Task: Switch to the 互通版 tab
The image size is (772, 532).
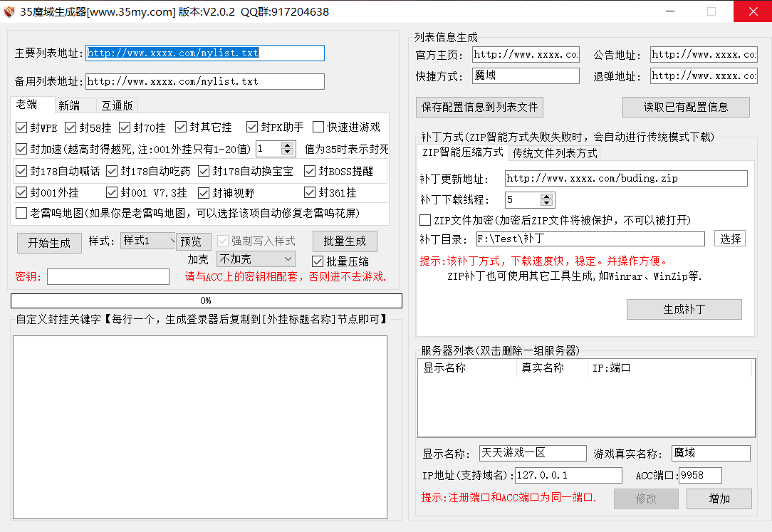Action: click(118, 105)
